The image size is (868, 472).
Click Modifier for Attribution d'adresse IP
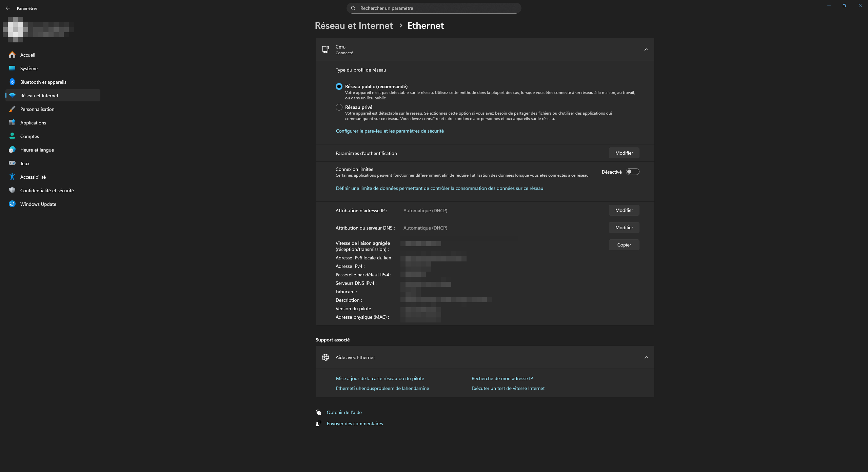(x=624, y=210)
